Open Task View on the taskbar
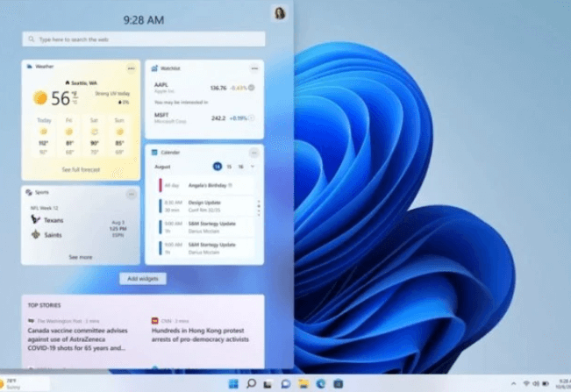The width and height of the screenshot is (571, 392). (x=268, y=384)
